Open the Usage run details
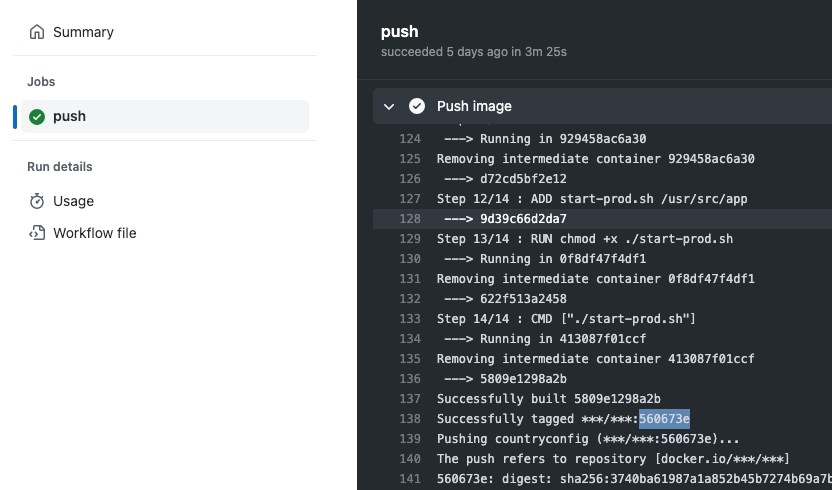 click(73, 201)
